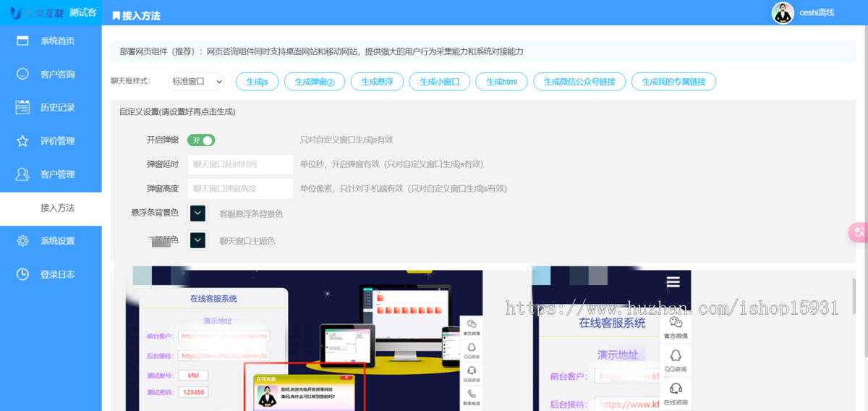Screen dimensions: 868x411
Task: Expand the 客户管理 menu item
Action: [x=51, y=174]
